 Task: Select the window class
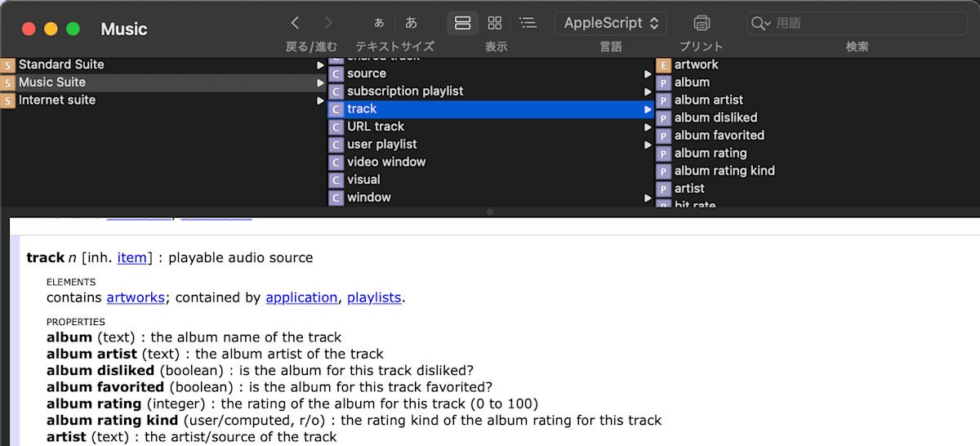click(491, 198)
